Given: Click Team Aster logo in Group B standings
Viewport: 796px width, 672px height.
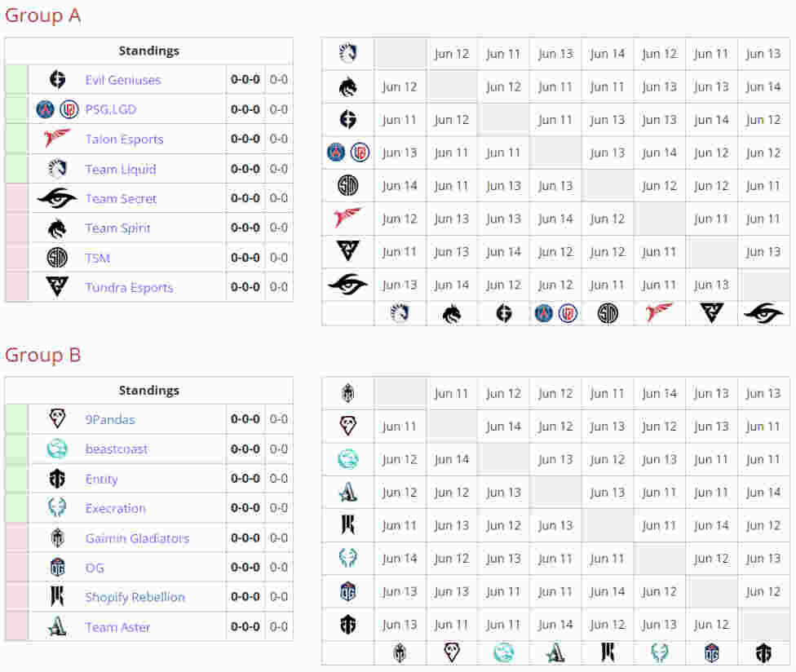Looking at the screenshot, I should pyautogui.click(x=57, y=627).
